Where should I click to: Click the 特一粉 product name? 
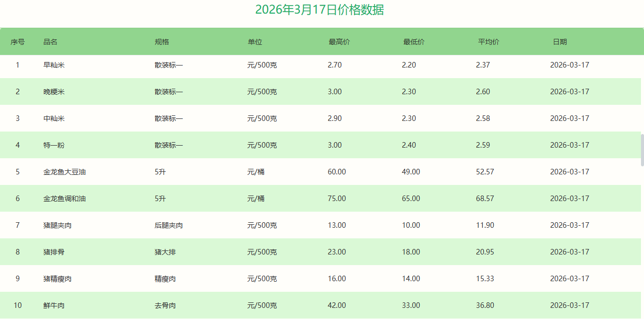(x=54, y=145)
